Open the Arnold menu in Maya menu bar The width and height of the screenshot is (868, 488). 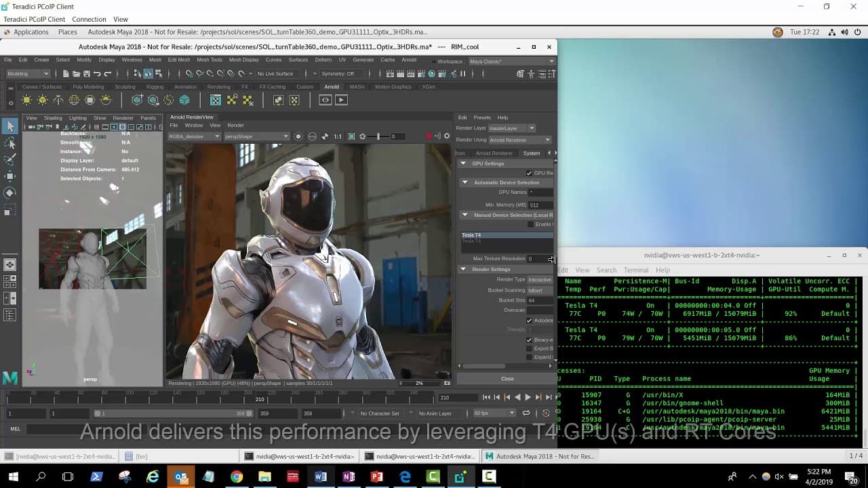click(409, 60)
